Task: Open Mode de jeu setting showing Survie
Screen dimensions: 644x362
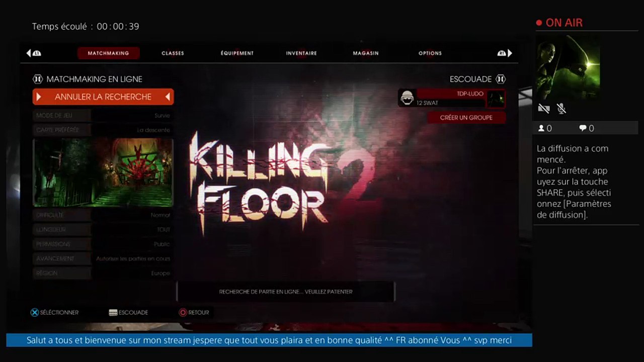Action: (103, 116)
